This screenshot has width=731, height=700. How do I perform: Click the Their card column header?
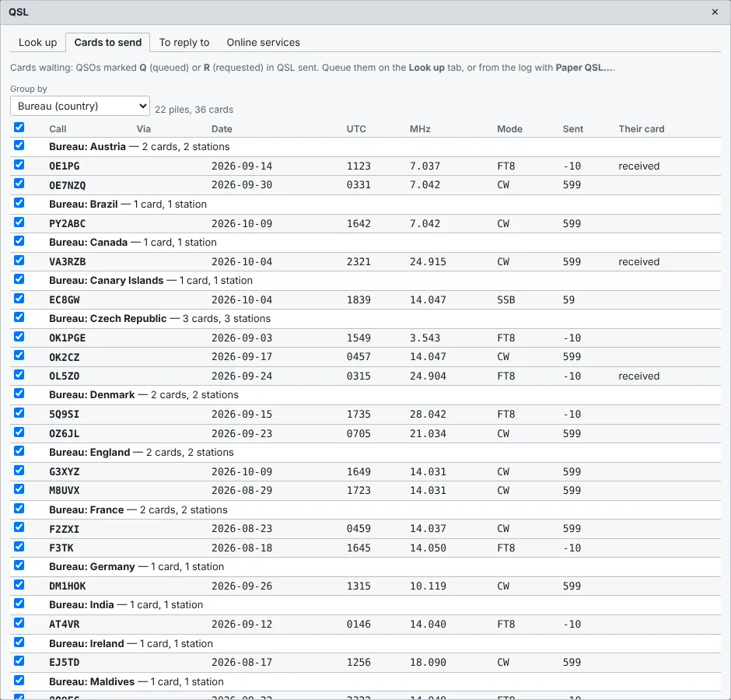(641, 128)
